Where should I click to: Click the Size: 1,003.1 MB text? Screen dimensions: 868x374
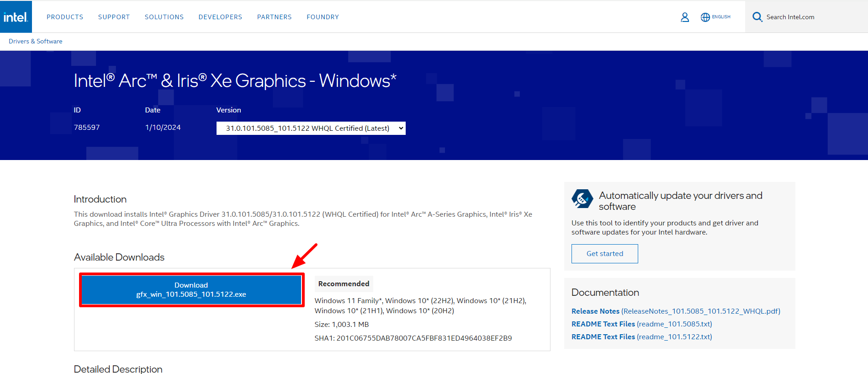pos(342,325)
